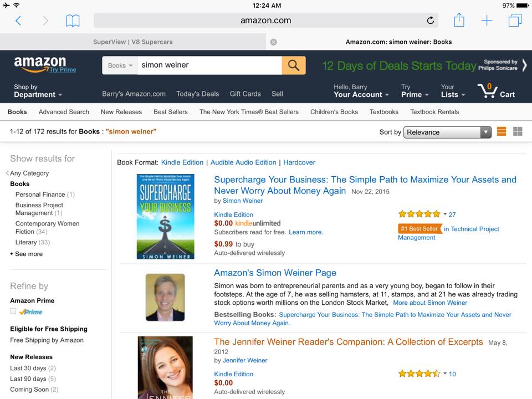Viewport: 532px width, 399px height.
Task: Click the Sell link
Action: [x=277, y=94]
